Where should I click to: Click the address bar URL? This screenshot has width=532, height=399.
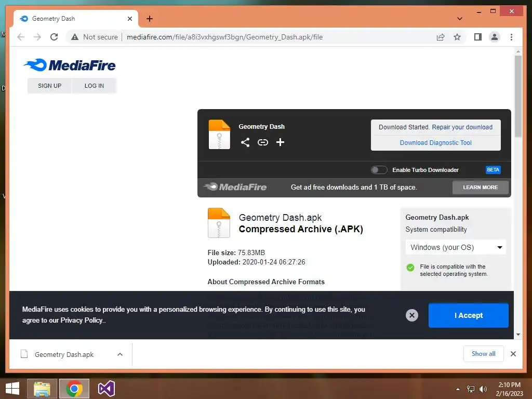224,37
